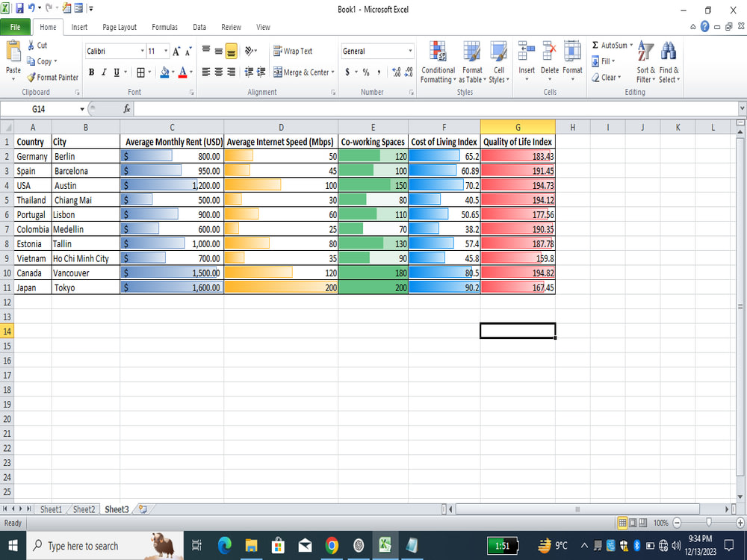Click the AutoSum button
This screenshot has height=560, width=747.
[x=613, y=46]
